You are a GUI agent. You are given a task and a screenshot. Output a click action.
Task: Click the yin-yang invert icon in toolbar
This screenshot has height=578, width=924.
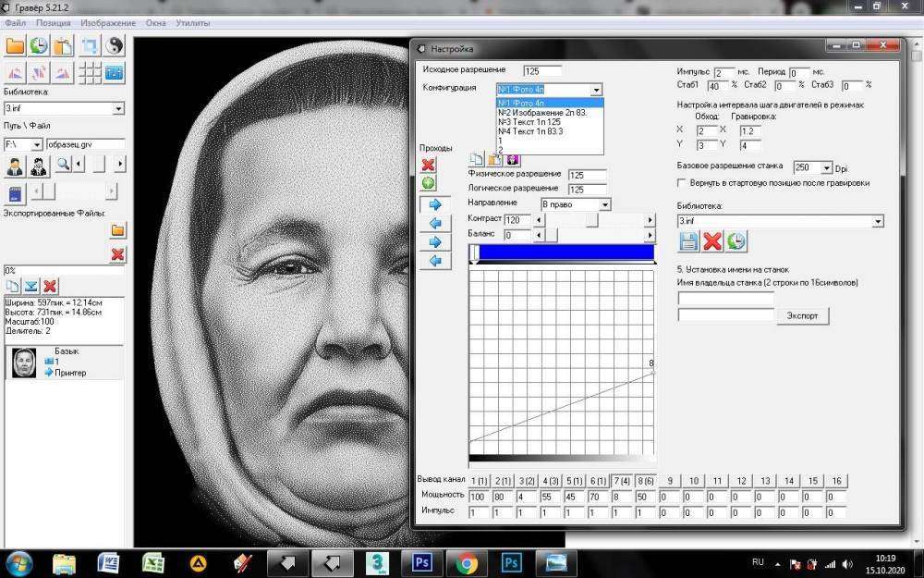tap(115, 45)
